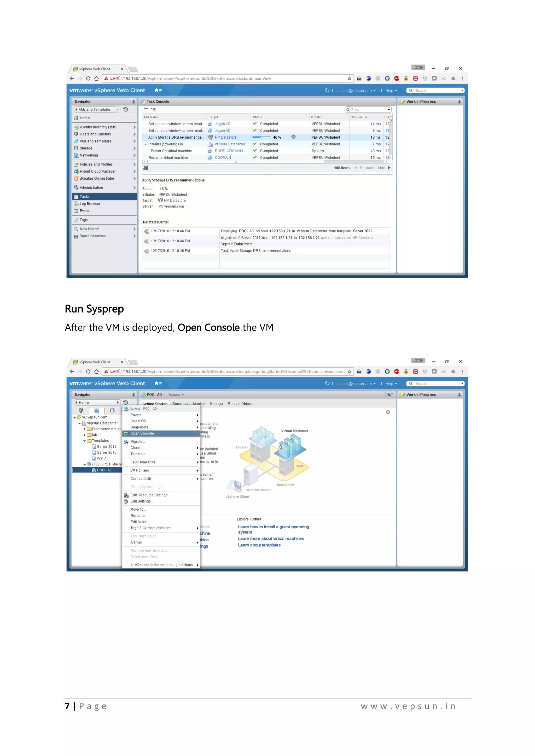Viewport: 535px width, 756px height.
Task: Click collapse-all icon in Task Console toolbar
Action: click(x=146, y=109)
